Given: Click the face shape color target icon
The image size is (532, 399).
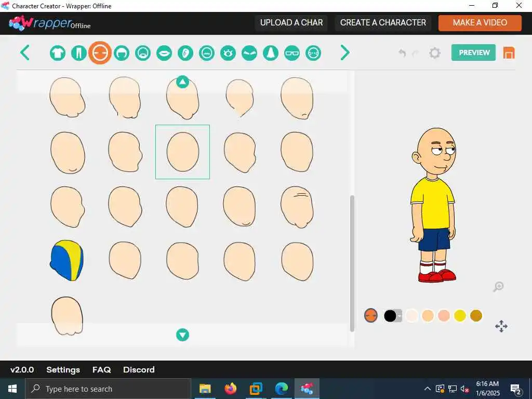Looking at the screenshot, I should (371, 315).
